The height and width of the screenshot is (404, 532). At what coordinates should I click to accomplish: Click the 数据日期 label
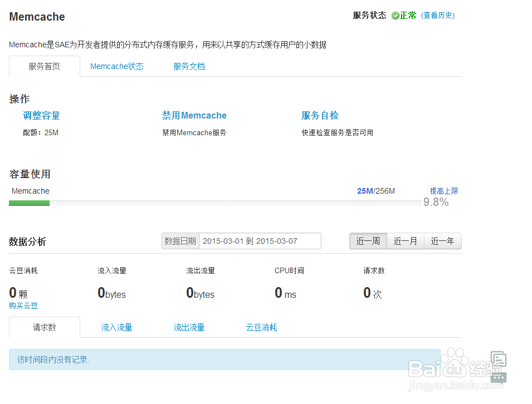tap(180, 241)
